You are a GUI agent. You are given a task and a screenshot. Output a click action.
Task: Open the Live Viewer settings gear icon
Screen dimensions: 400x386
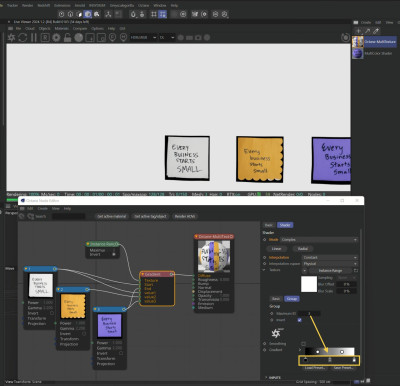point(56,37)
